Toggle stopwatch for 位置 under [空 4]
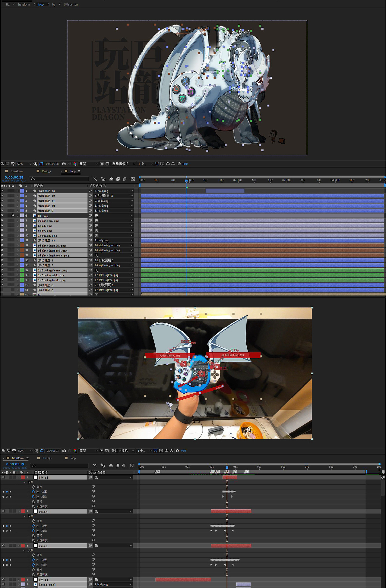The width and height of the screenshot is (386, 588). click(33, 492)
